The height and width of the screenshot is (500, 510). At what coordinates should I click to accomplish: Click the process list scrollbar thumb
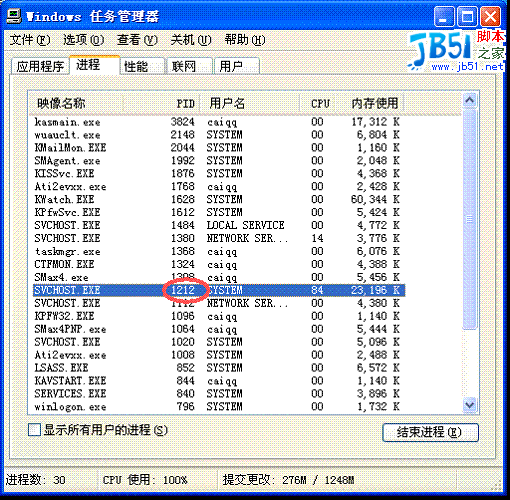pyautogui.click(x=470, y=219)
